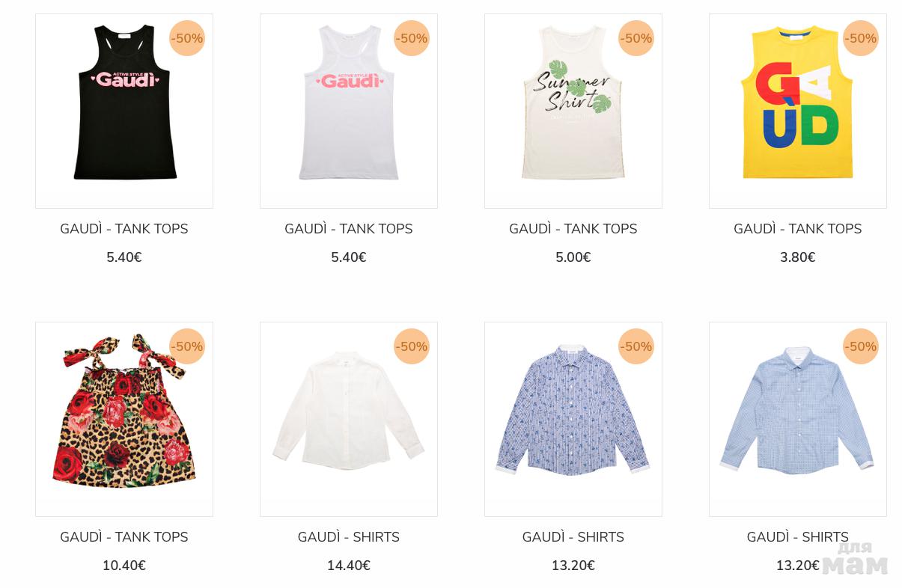Open the black Gaudì tank top image
Viewport: 902px width, 588px height.
(x=124, y=111)
